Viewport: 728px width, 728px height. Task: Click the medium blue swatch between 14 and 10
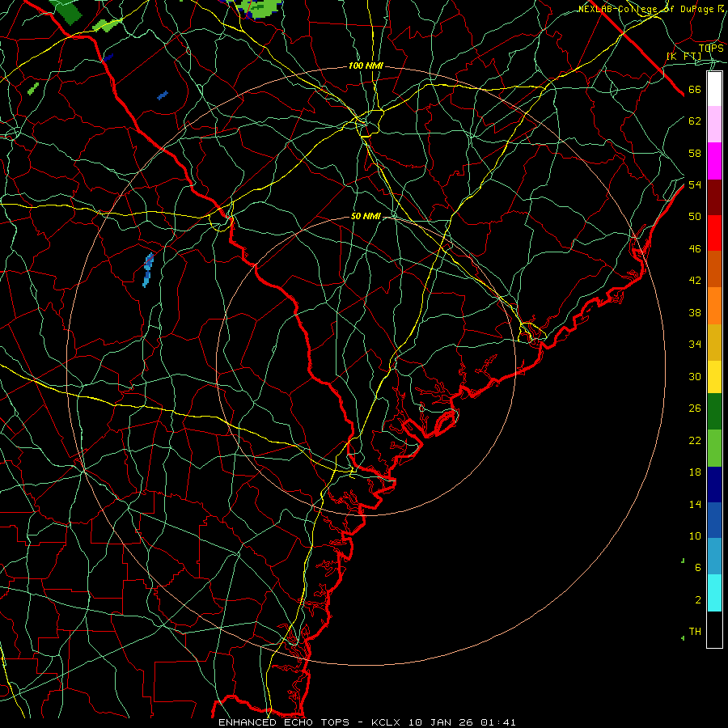tap(714, 520)
